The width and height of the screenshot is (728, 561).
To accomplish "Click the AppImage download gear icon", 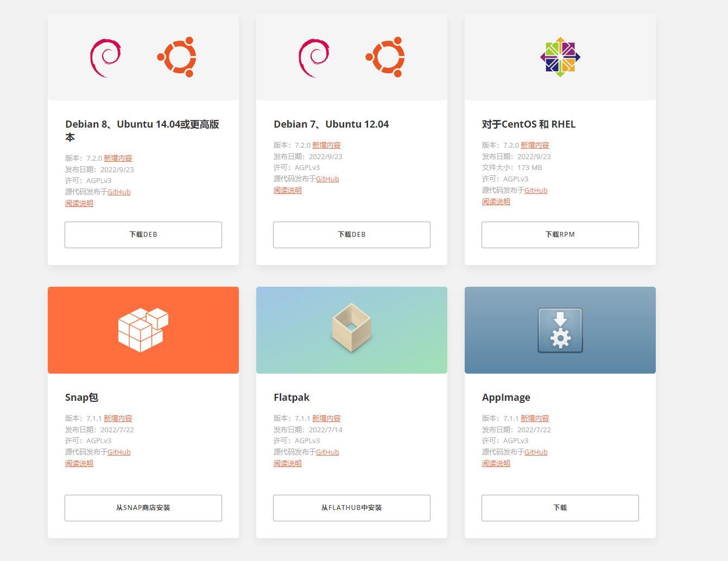I will (560, 330).
